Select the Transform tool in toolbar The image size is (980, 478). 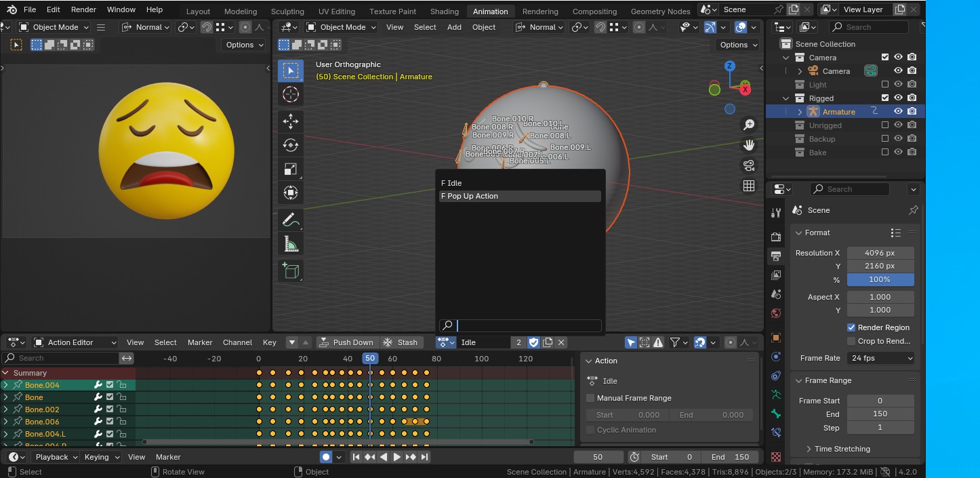coord(291,193)
